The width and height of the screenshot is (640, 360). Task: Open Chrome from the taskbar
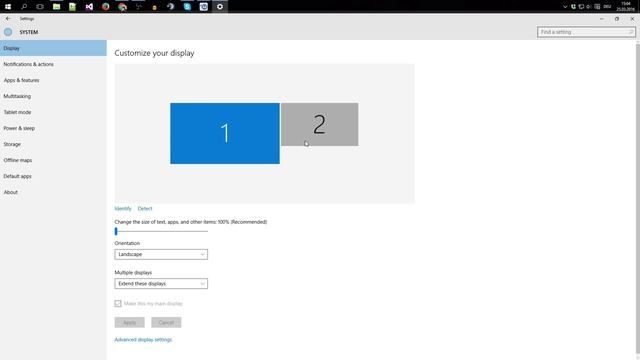pyautogui.click(x=122, y=7)
